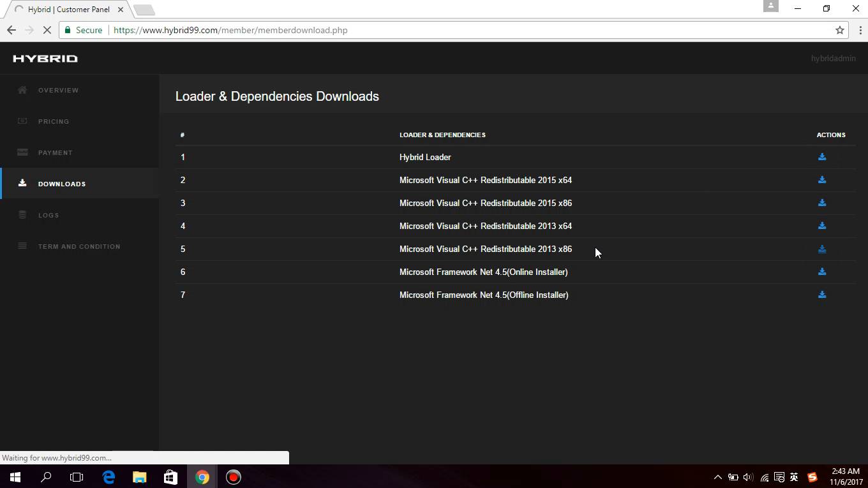Image resolution: width=868 pixels, height=488 pixels.
Task: Download Visual C++ Redistributable 2013 x86
Action: point(822,249)
